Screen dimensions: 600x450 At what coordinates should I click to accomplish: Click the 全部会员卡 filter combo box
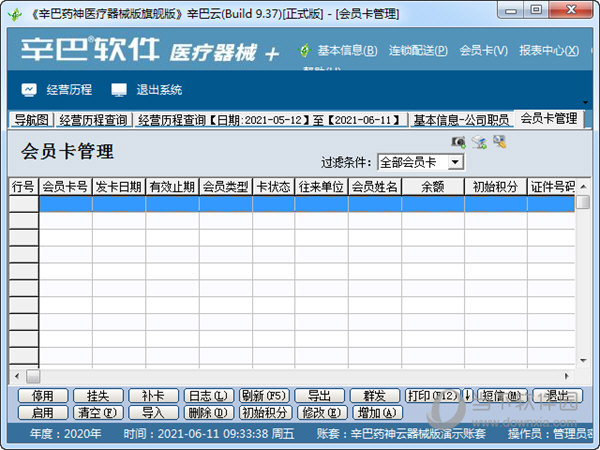420,162
